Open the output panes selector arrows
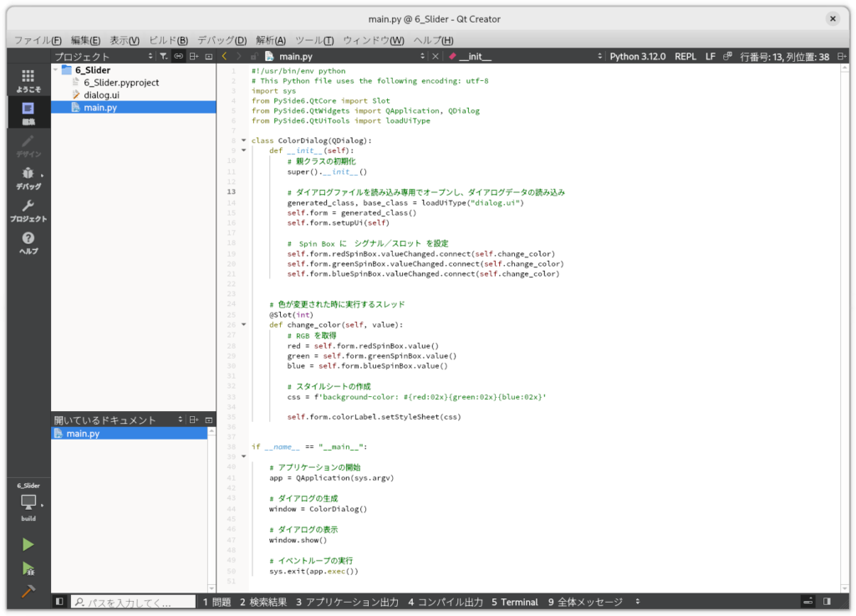Screen dimensions: 856x616 (x=638, y=601)
